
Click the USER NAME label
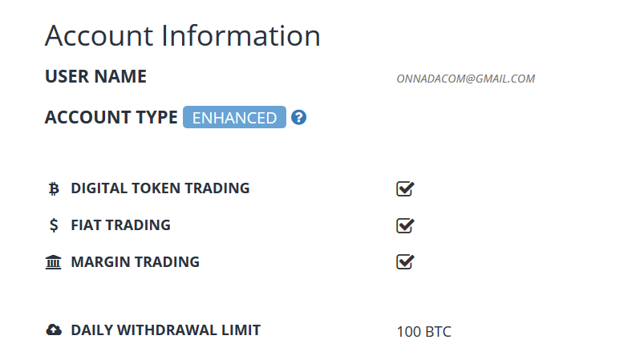tap(95, 77)
